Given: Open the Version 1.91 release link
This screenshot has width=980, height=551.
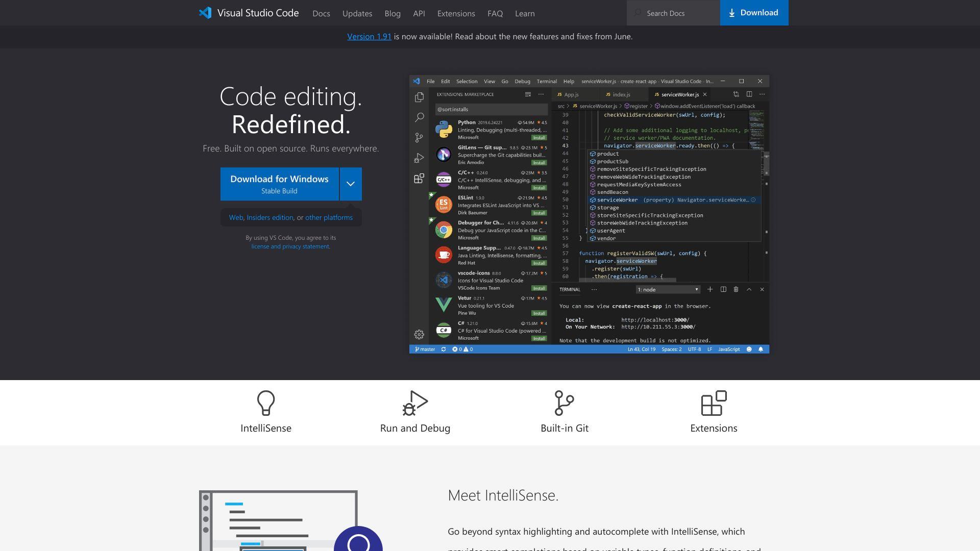Looking at the screenshot, I should tap(369, 37).
